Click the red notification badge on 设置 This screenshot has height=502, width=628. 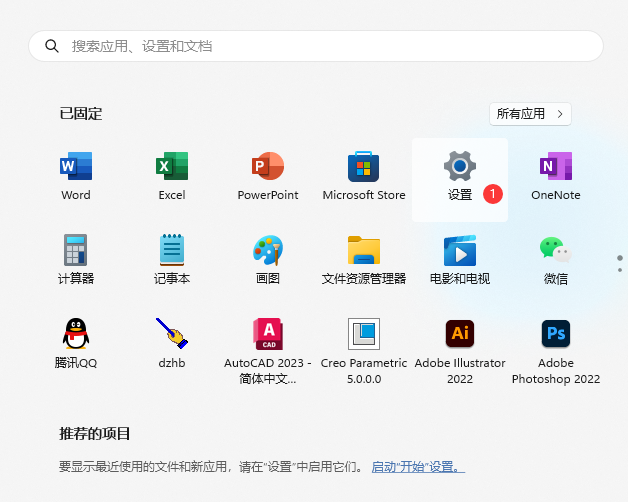493,194
